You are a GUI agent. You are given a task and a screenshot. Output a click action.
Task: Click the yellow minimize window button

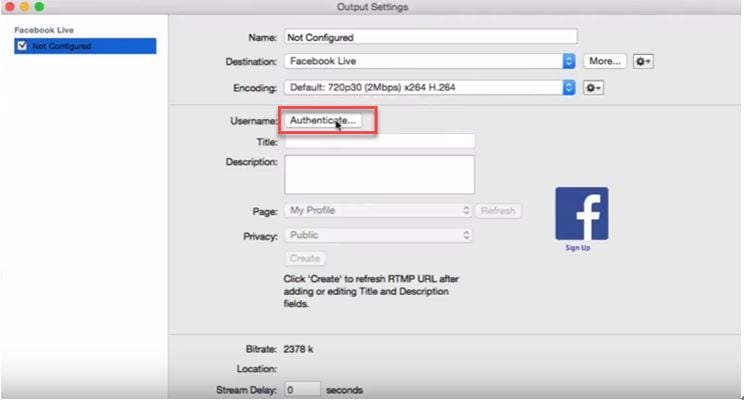(24, 7)
